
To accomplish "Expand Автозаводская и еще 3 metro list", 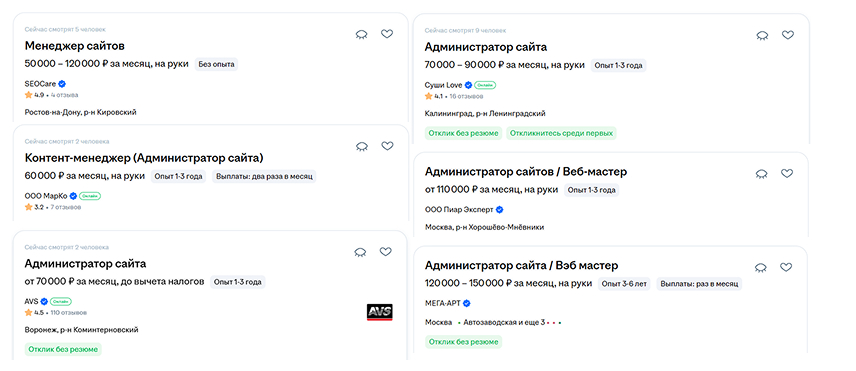I will coord(504,322).
